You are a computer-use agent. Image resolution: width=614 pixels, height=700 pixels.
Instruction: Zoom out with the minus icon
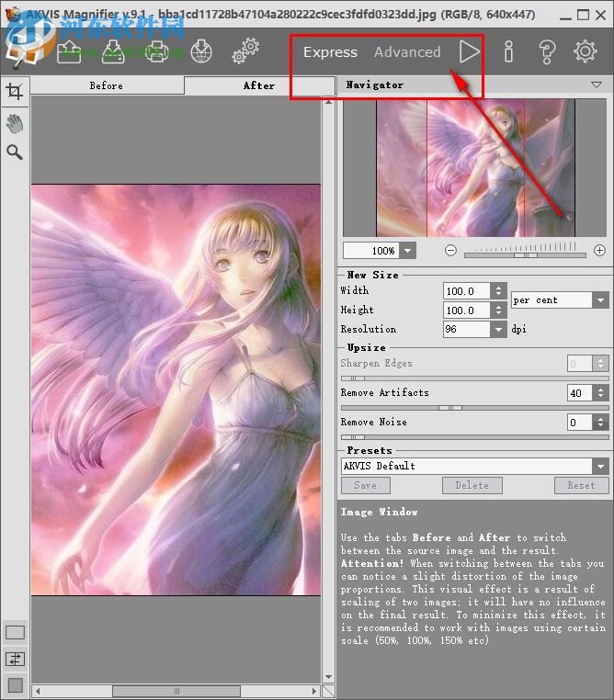pos(451,251)
